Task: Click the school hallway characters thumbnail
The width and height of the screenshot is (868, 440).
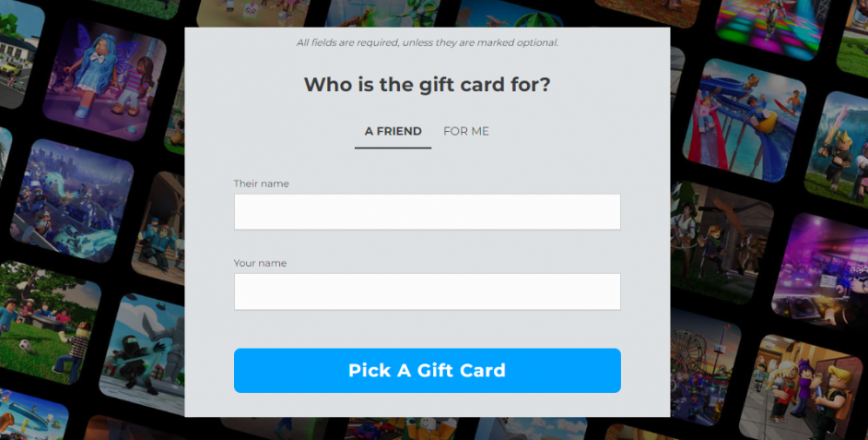Action: pyautogui.click(x=801, y=387)
